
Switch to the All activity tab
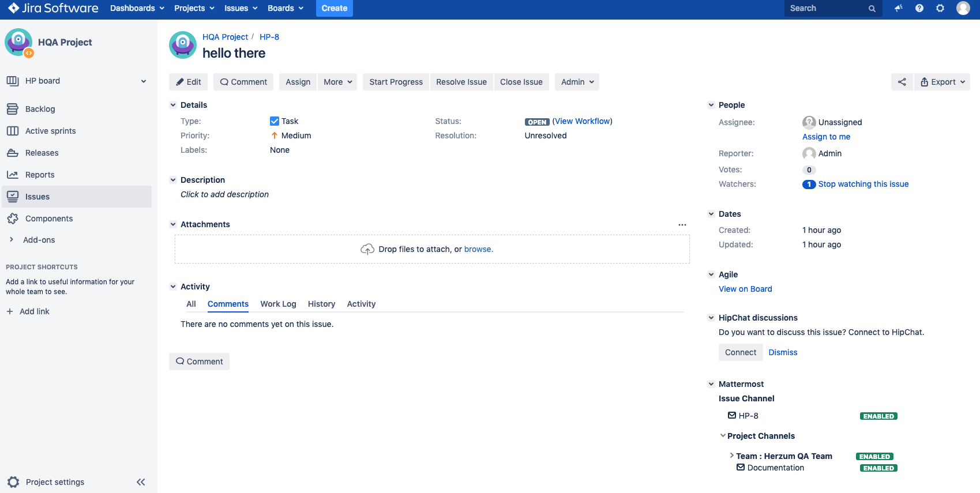[191, 304]
